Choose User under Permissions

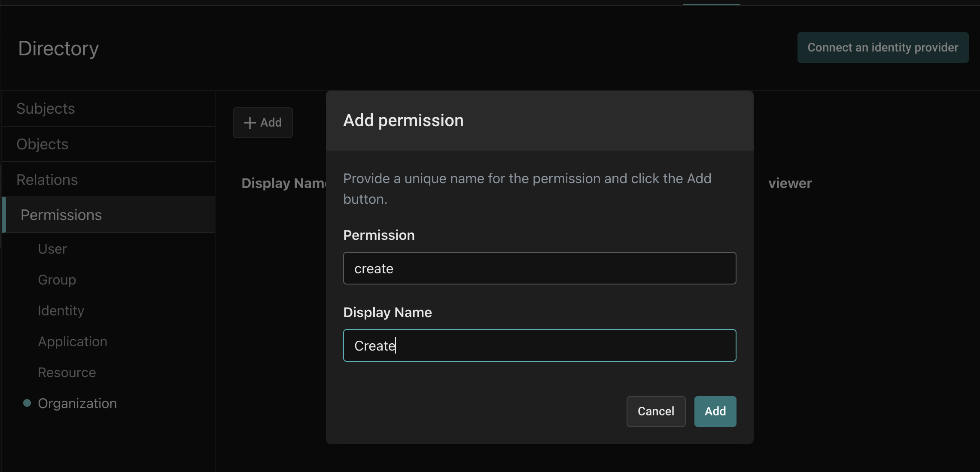pos(52,249)
